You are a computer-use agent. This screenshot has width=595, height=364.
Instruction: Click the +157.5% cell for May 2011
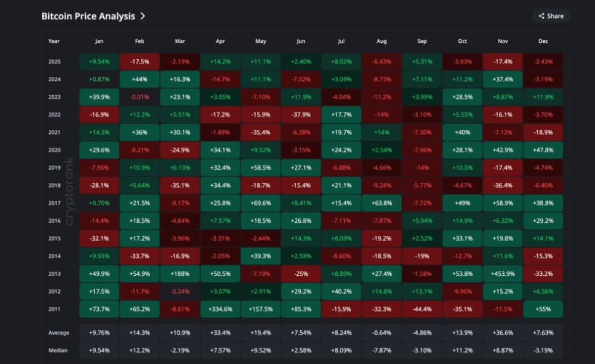click(x=260, y=309)
